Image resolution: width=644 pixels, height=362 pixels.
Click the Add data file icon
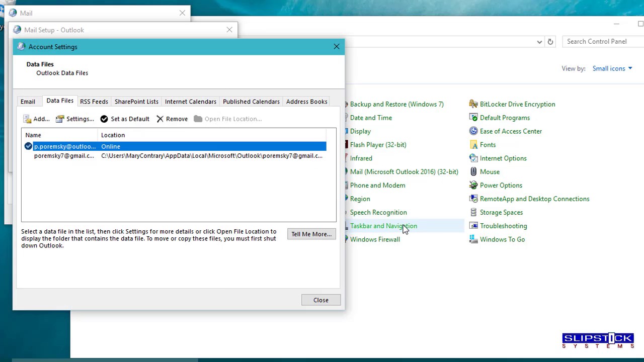pos(27,119)
